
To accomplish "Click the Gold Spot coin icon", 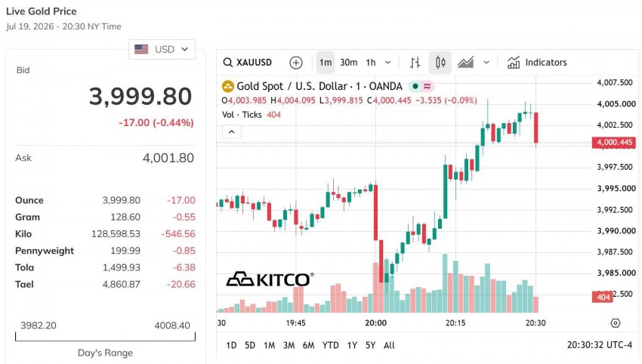I will (227, 86).
